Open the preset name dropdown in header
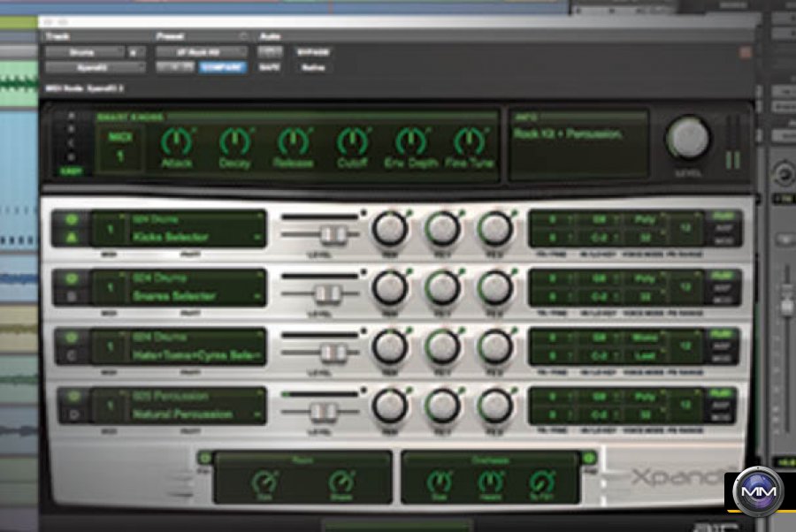 point(201,52)
